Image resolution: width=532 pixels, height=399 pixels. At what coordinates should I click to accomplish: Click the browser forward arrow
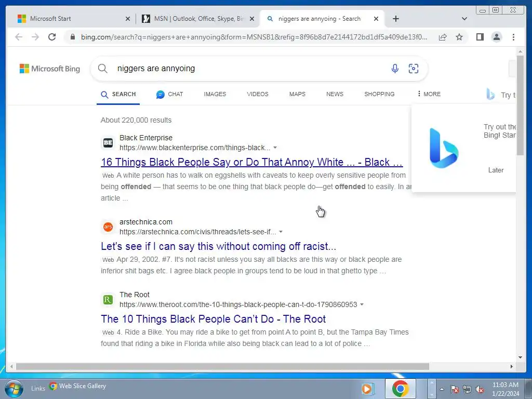pyautogui.click(x=35, y=37)
